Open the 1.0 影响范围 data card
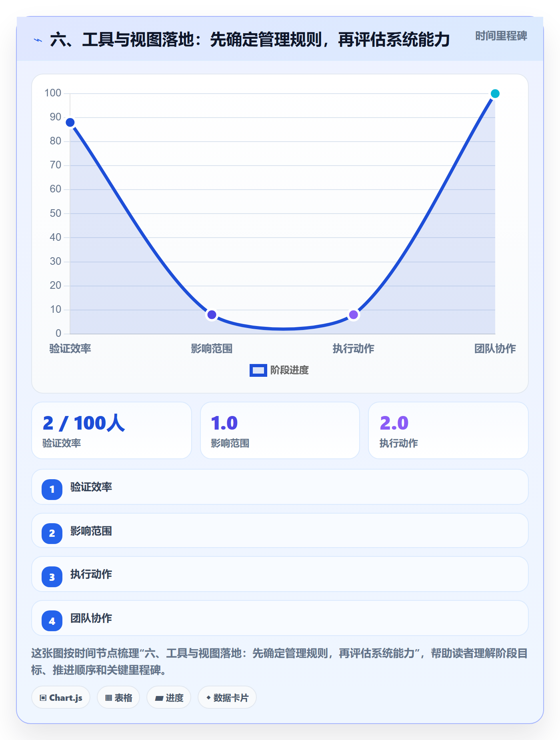 point(280,430)
